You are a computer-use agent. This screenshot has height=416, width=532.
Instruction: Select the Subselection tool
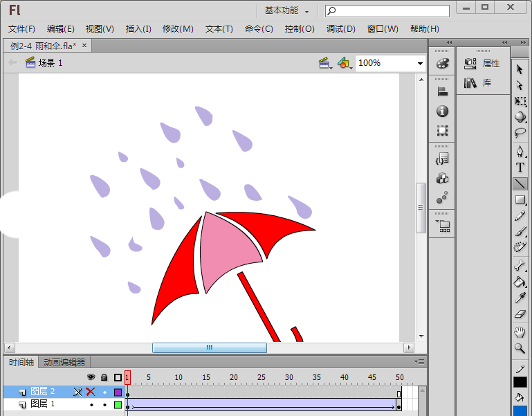pos(520,85)
